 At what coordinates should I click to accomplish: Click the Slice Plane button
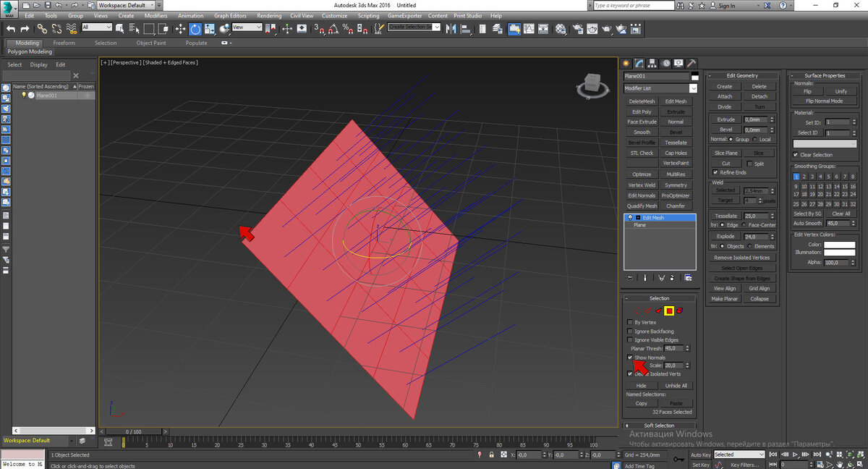tap(726, 153)
